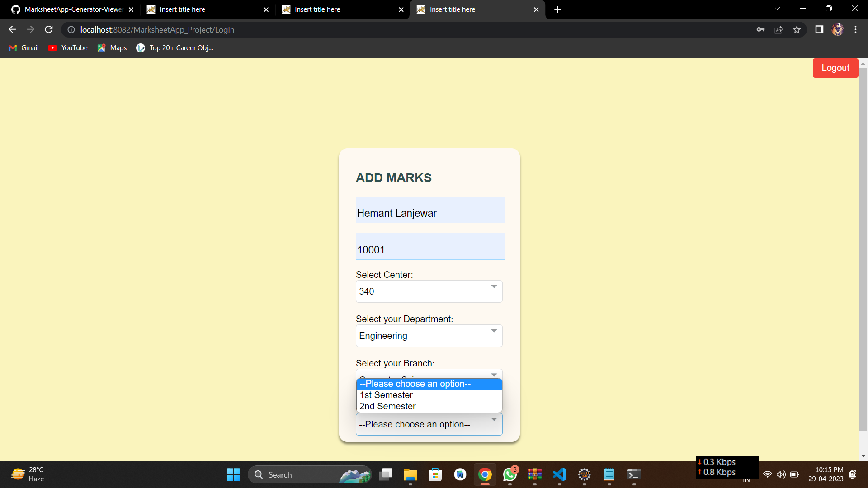The image size is (868, 488).
Task: Open the browser profile avatar icon
Action: [838, 29]
